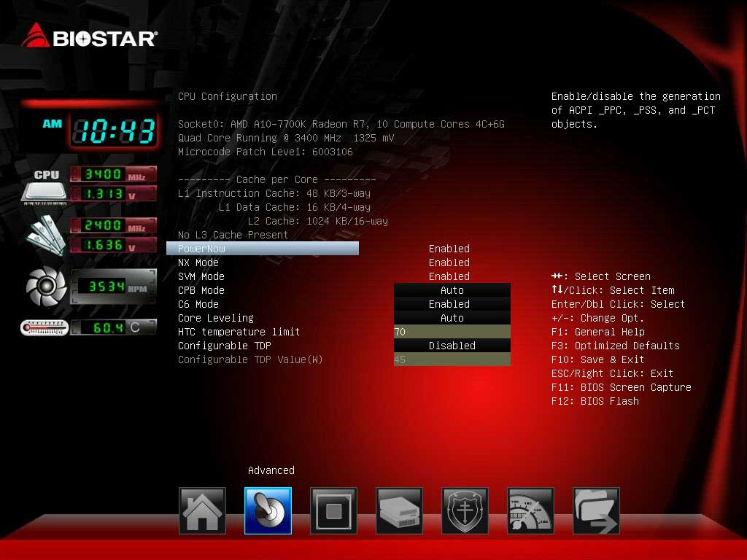Click F12: BIOS Flash help text
The image size is (747, 560).
[x=595, y=401]
